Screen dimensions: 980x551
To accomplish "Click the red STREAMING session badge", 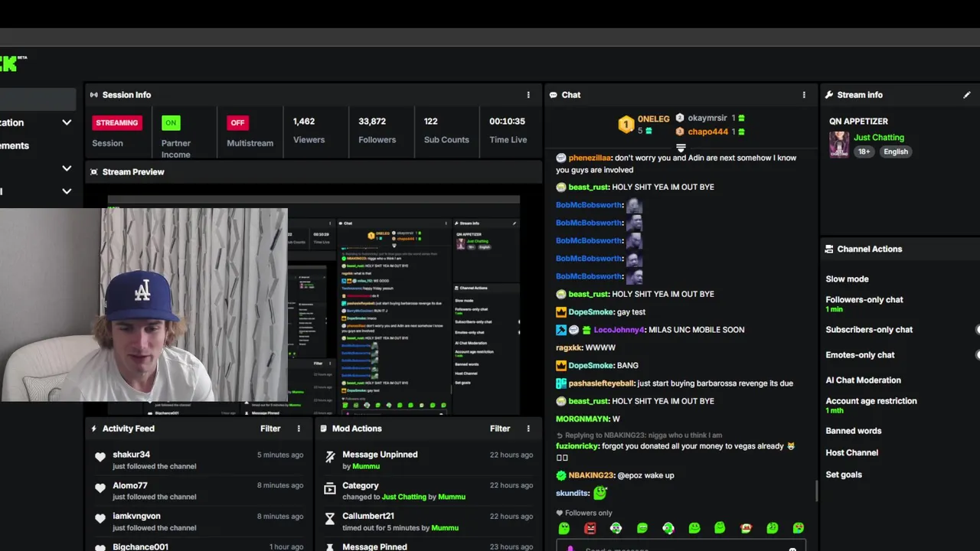I will tap(117, 122).
